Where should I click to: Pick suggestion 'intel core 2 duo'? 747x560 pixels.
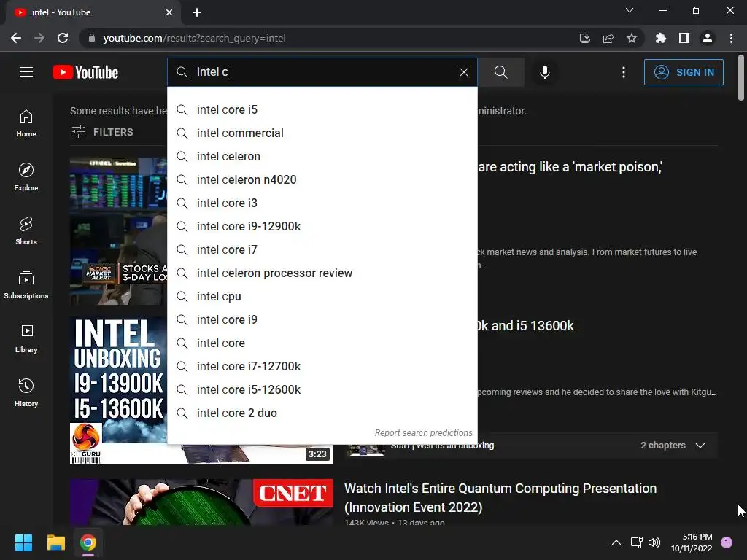click(322, 413)
